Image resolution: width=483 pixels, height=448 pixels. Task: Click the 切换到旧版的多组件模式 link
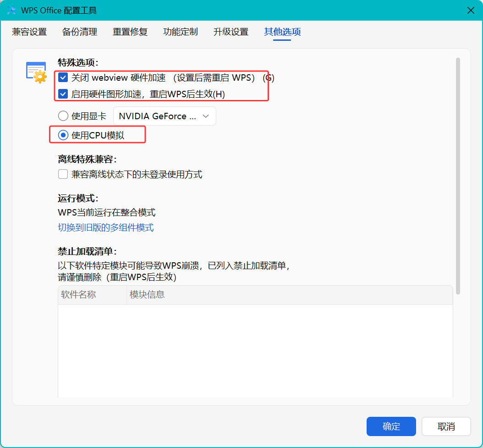(106, 227)
